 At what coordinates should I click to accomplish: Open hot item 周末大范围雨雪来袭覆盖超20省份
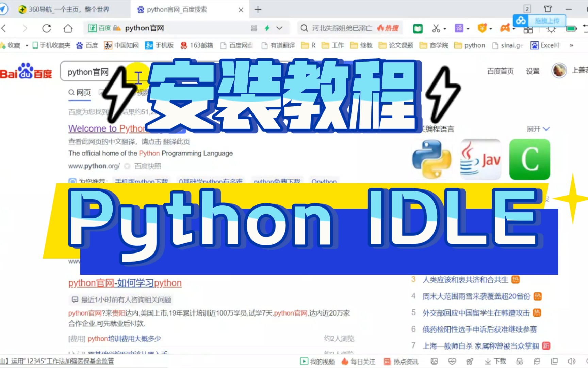tap(476, 296)
